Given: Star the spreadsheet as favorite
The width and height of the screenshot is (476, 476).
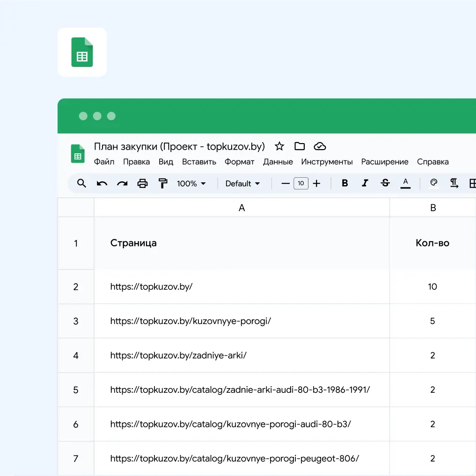Looking at the screenshot, I should pyautogui.click(x=279, y=146).
